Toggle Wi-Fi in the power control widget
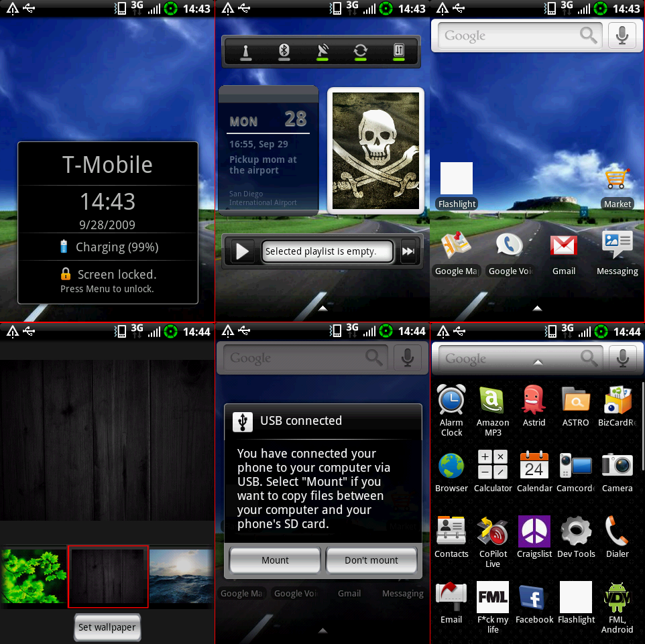 (x=245, y=52)
